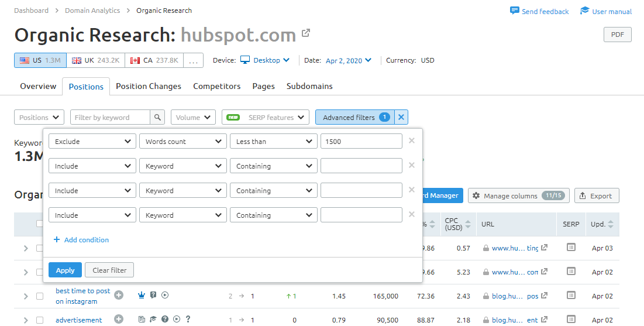Viewport: 644px width, 326px height.
Task: Expand the 'advertisement' row details
Action: [26, 320]
